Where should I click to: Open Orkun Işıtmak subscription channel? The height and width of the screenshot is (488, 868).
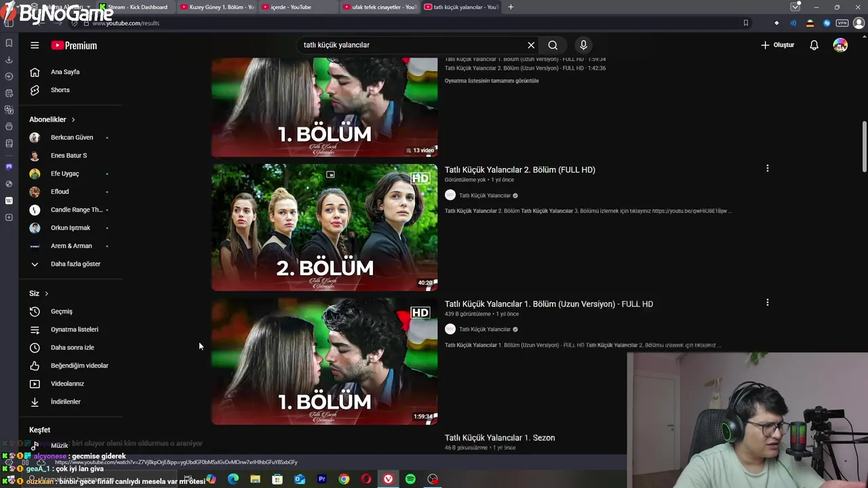click(x=70, y=228)
